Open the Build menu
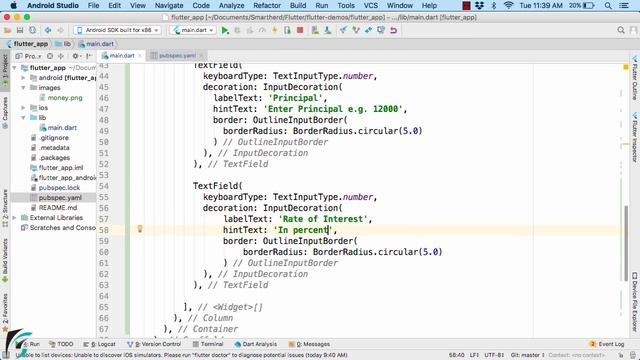This screenshot has width=640, height=360. click(298, 6)
